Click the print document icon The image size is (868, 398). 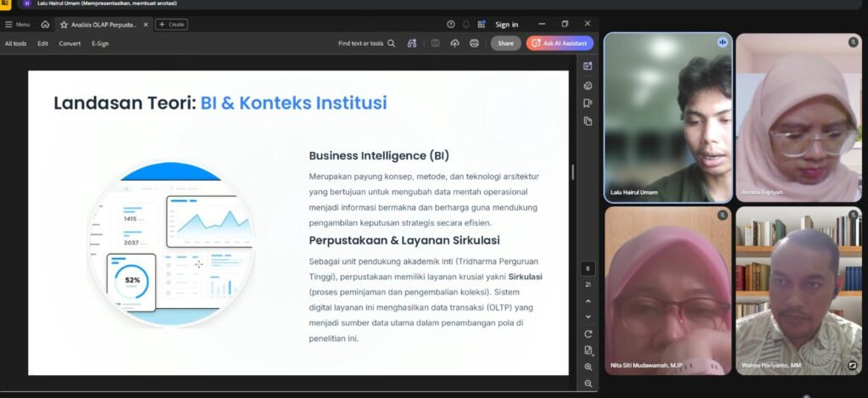click(474, 43)
